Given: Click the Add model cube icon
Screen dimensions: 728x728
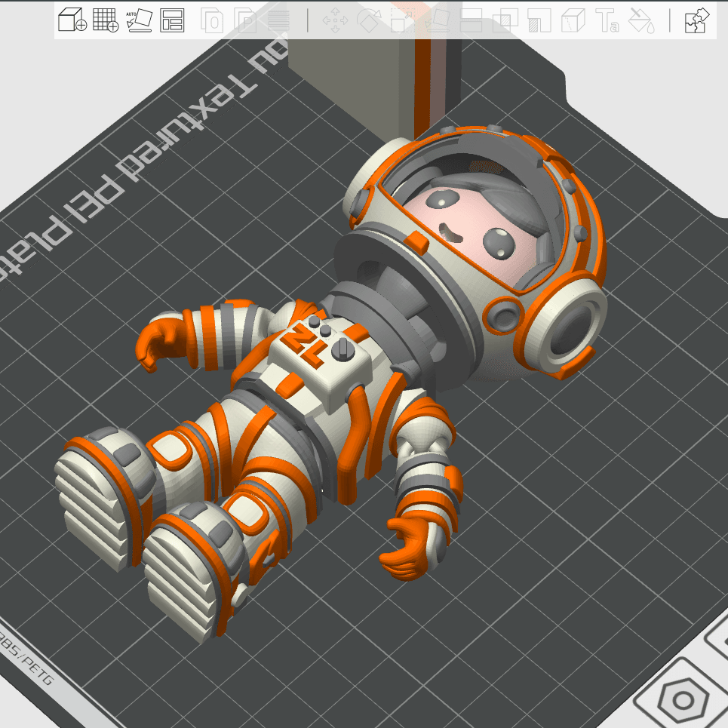Looking at the screenshot, I should point(72,20).
